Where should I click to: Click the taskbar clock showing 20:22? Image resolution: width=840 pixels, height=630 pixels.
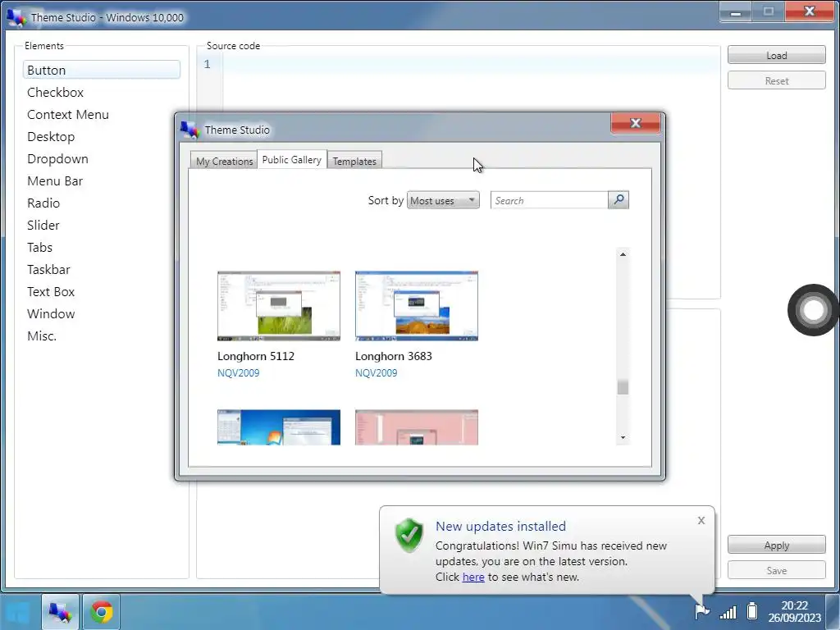point(794,611)
